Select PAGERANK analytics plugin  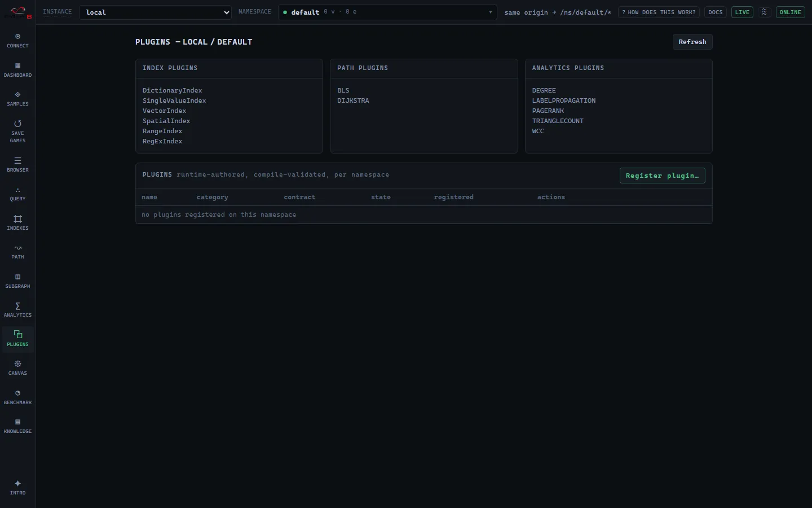pos(548,111)
